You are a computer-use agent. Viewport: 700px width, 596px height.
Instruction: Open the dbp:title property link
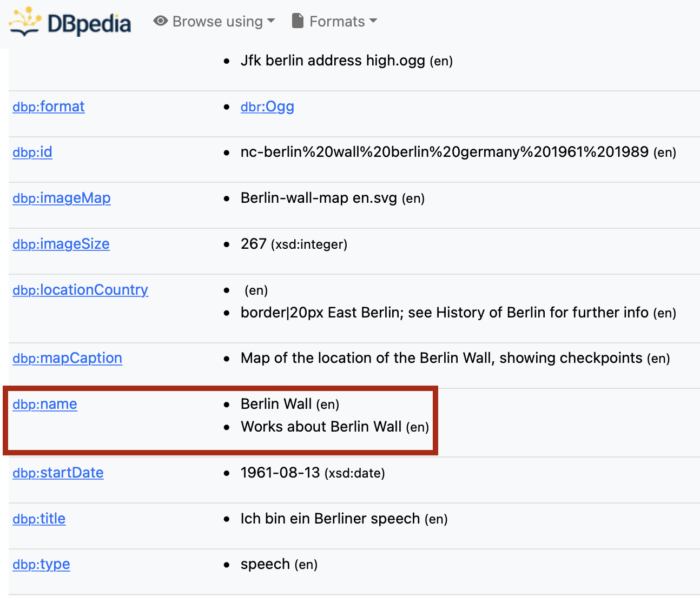tap(39, 519)
